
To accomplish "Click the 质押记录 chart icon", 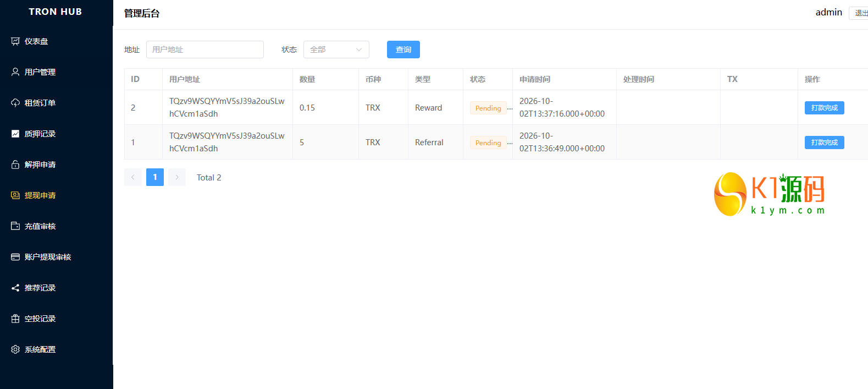I will point(15,134).
